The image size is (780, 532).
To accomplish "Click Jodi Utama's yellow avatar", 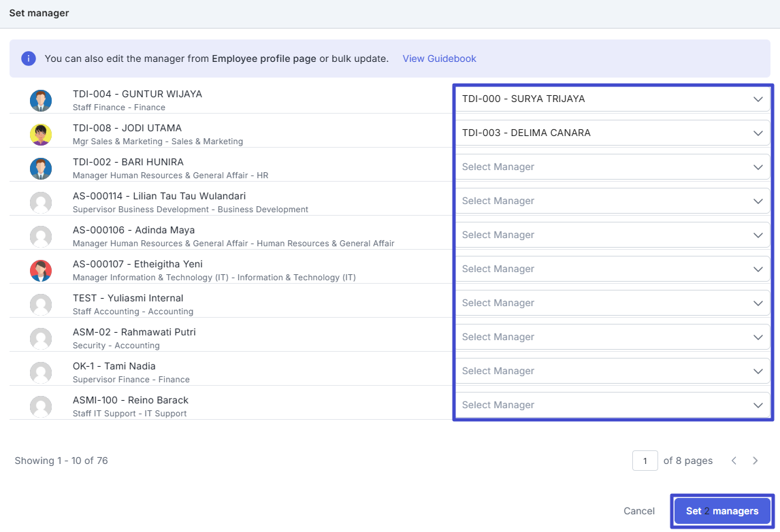I will pyautogui.click(x=41, y=135).
